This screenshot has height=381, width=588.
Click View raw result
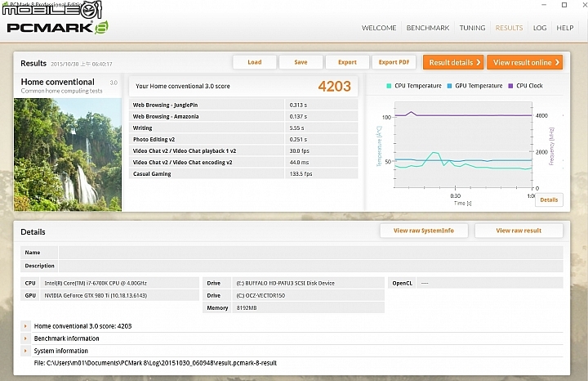pos(519,231)
